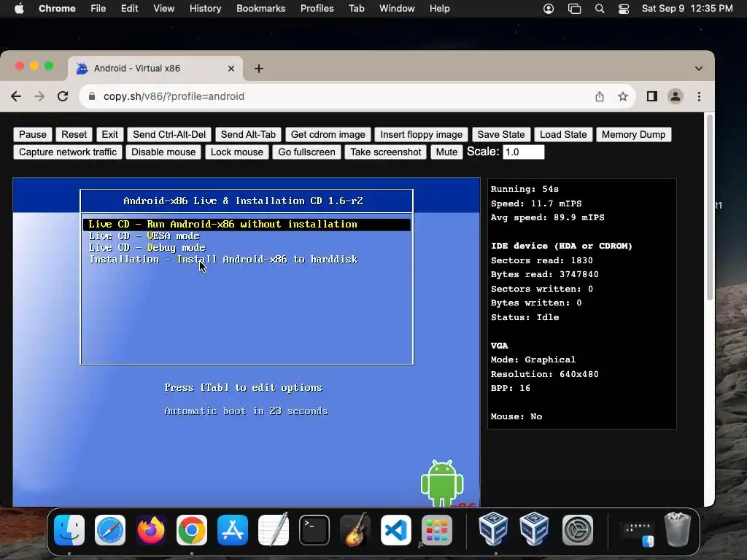
Task: Click Send Ctrl-Alt-Del
Action: tap(169, 135)
